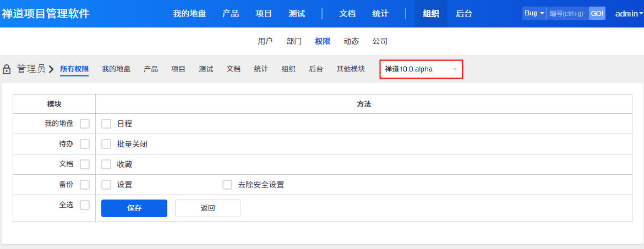Focus the 编号(ctrl+g) search field
The height and width of the screenshot is (249, 644).
click(567, 13)
